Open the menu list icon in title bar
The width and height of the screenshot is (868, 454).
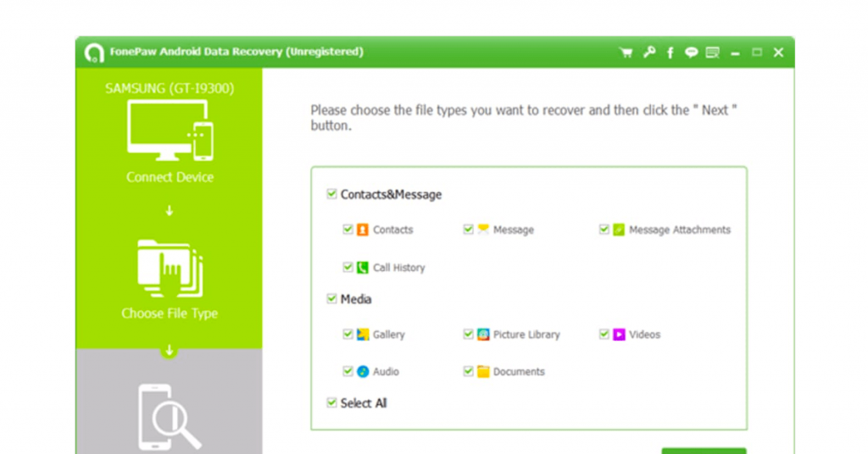click(x=712, y=53)
